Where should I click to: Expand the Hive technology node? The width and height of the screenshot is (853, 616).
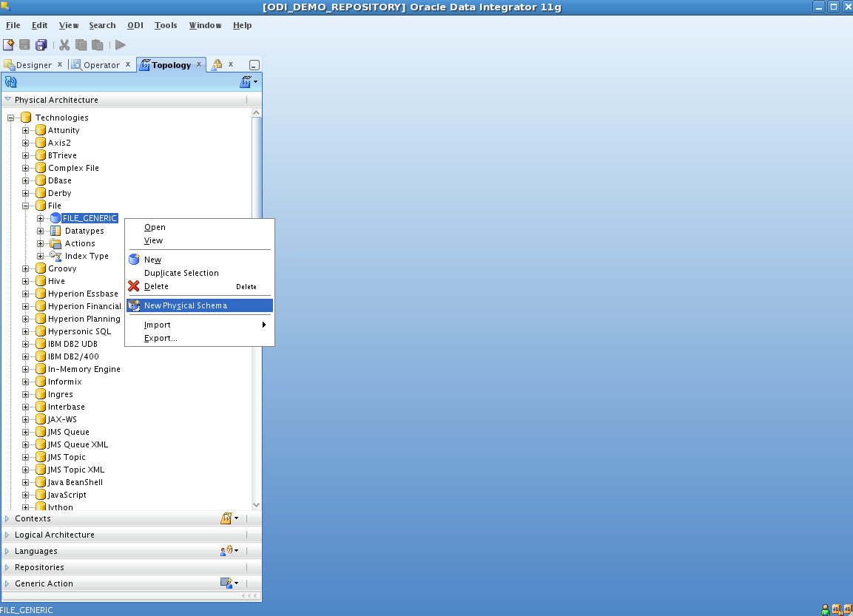pos(25,281)
